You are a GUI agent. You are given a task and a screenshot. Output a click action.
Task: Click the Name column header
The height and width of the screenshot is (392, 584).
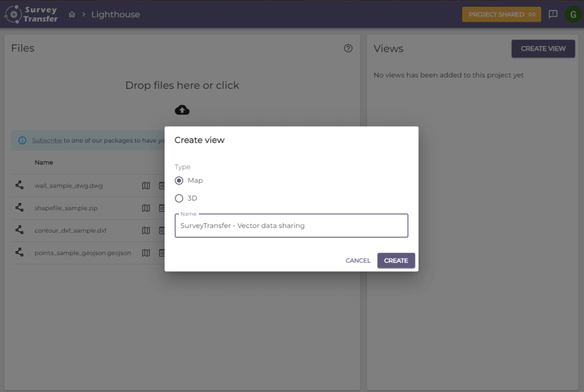click(x=44, y=162)
